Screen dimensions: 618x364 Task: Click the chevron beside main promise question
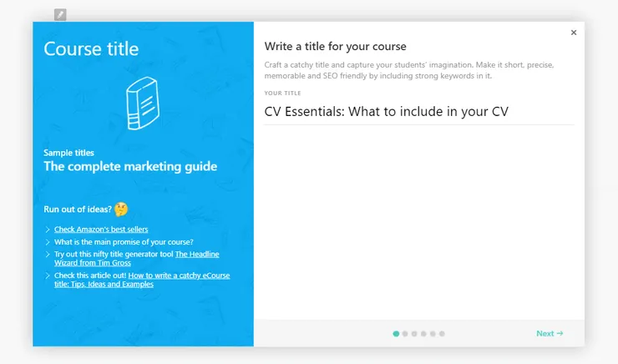(48, 242)
